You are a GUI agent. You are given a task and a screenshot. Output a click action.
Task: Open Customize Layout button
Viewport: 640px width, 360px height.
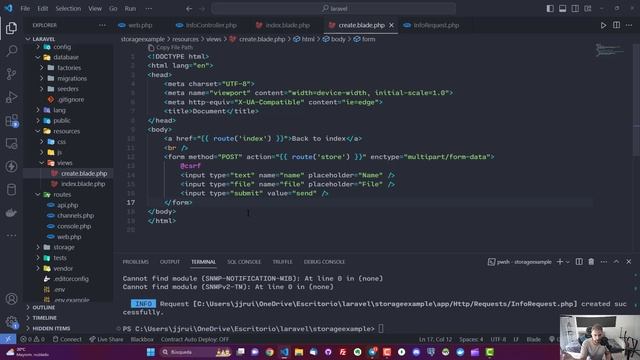pyautogui.click(x=588, y=9)
